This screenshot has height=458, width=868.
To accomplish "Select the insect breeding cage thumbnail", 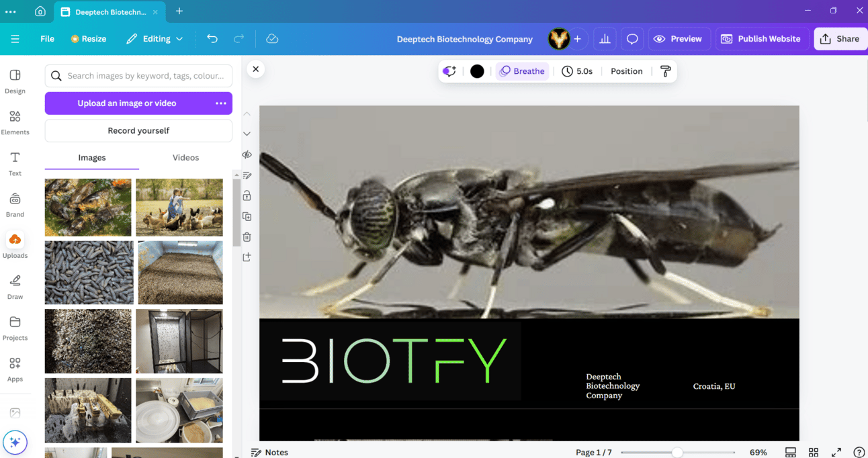I will click(x=179, y=341).
